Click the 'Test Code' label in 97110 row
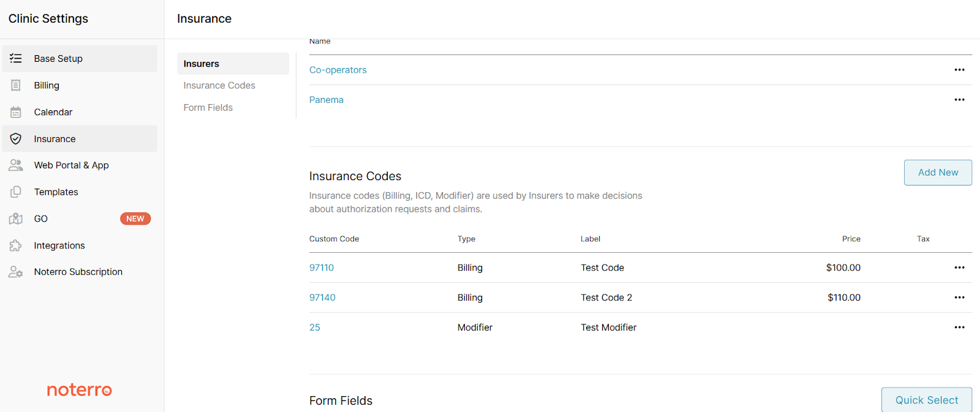The height and width of the screenshot is (412, 980). click(x=603, y=268)
